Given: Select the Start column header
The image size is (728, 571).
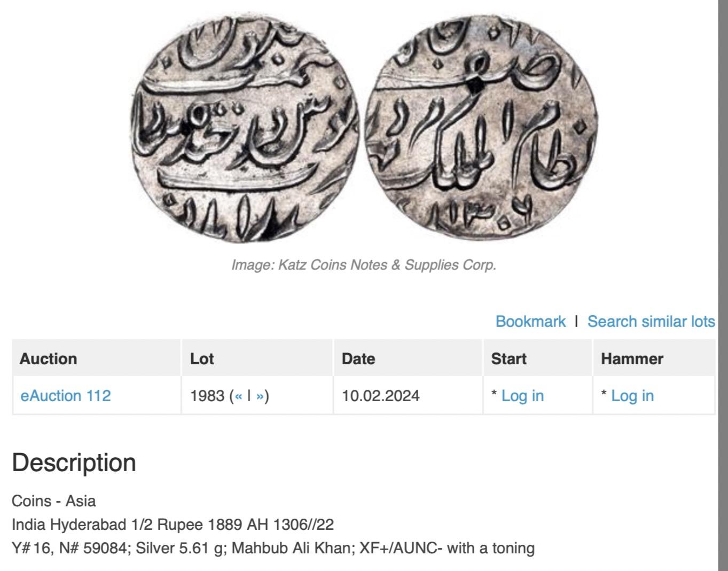Looking at the screenshot, I should tap(538, 358).
